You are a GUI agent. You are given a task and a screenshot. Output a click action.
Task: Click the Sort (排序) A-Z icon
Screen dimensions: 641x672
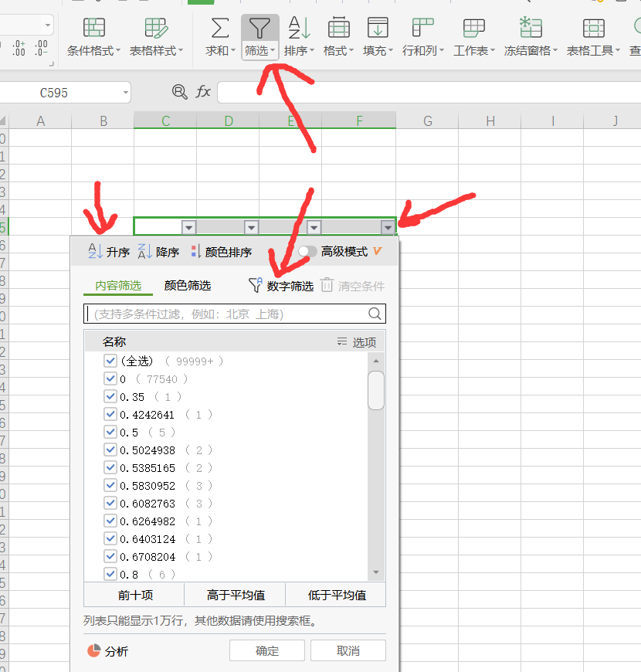[299, 29]
